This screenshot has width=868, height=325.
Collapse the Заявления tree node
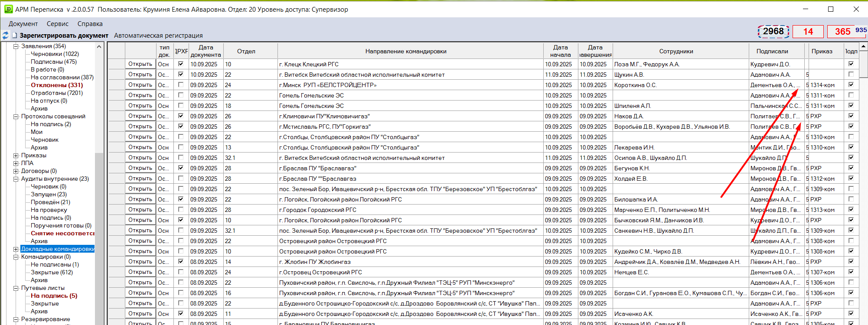pos(16,46)
